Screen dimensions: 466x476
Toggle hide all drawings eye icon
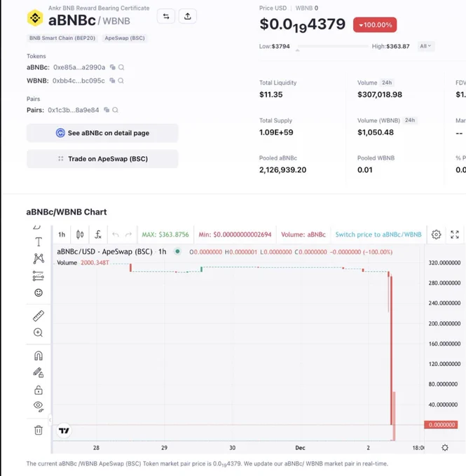(x=39, y=406)
